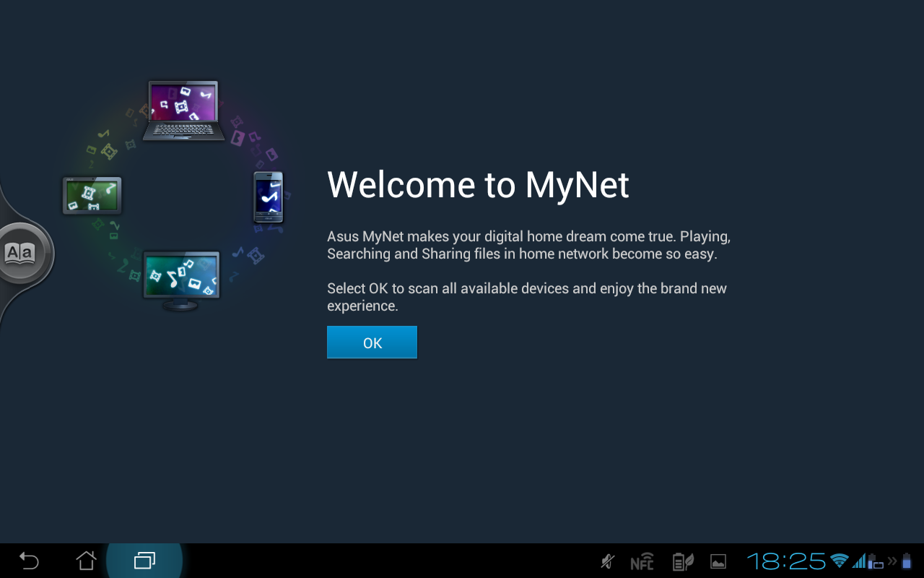This screenshot has width=924, height=578.
Task: Tap the smartphone device illustration
Action: pyautogui.click(x=269, y=197)
